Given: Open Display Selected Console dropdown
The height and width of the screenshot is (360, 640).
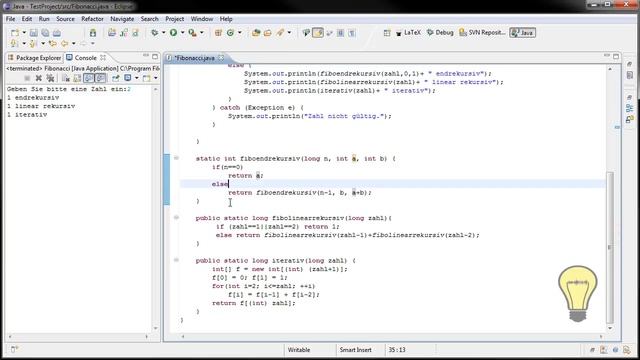Looking at the screenshot, I should tap(136, 78).
